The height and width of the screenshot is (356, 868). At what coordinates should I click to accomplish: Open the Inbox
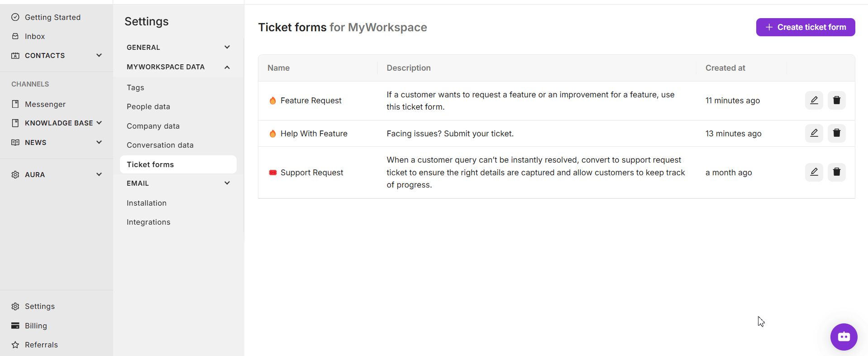(35, 36)
